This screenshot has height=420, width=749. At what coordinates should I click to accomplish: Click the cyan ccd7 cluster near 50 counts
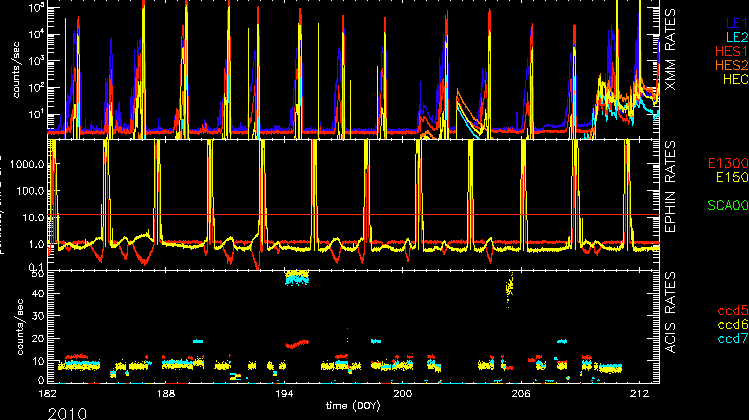[297, 279]
